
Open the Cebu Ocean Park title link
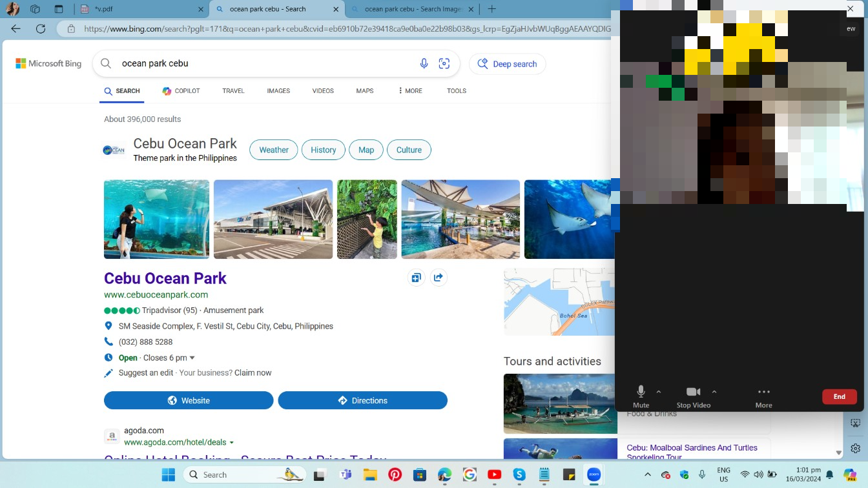tap(165, 278)
